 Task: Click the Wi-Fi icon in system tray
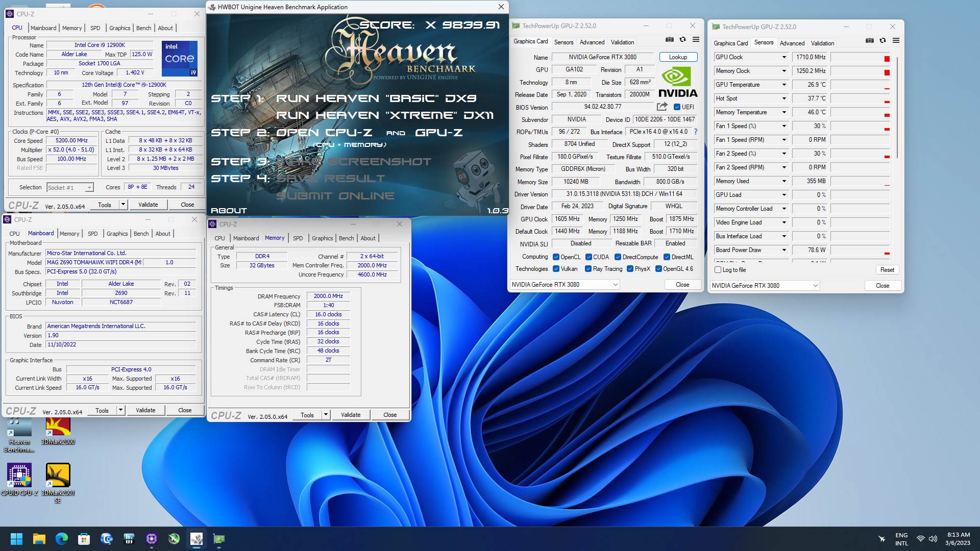pyautogui.click(x=920, y=539)
